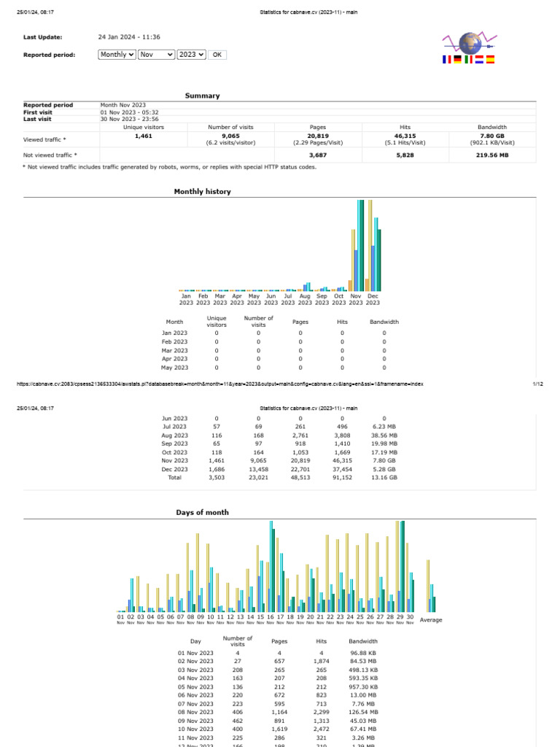Select the number of visits value 9,065 in Summary

coord(230,136)
